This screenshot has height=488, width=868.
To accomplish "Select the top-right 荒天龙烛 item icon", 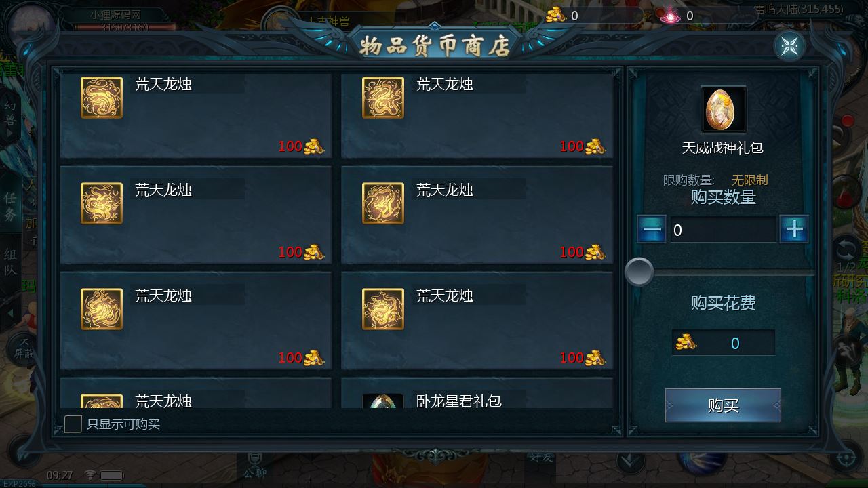I will coord(383,98).
